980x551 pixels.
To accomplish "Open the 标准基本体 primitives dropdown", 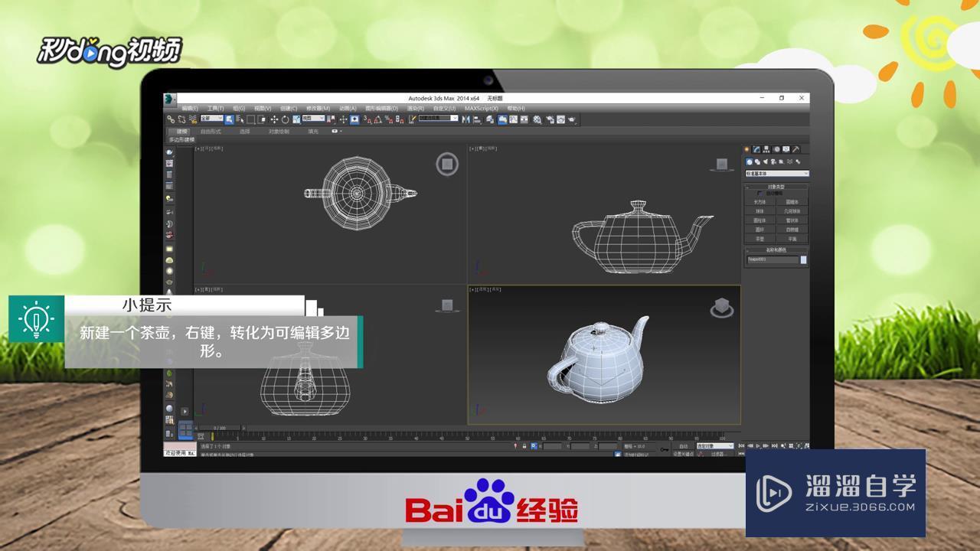I will pos(777,174).
